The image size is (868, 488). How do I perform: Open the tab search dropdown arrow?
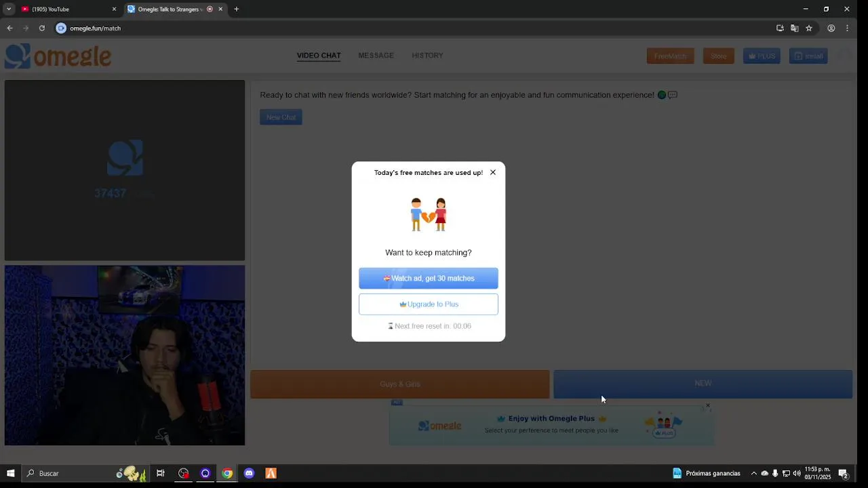click(x=8, y=9)
